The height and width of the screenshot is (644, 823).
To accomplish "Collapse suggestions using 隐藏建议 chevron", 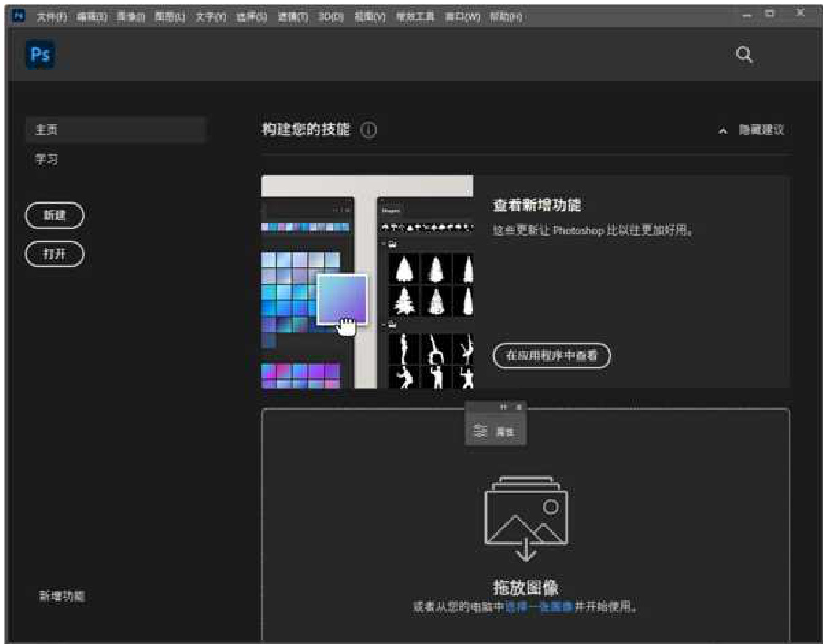I will tap(723, 130).
